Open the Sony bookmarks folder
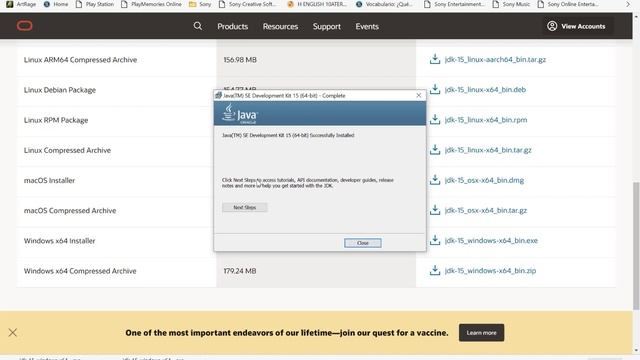This screenshot has width=640, height=360. tap(200, 4)
